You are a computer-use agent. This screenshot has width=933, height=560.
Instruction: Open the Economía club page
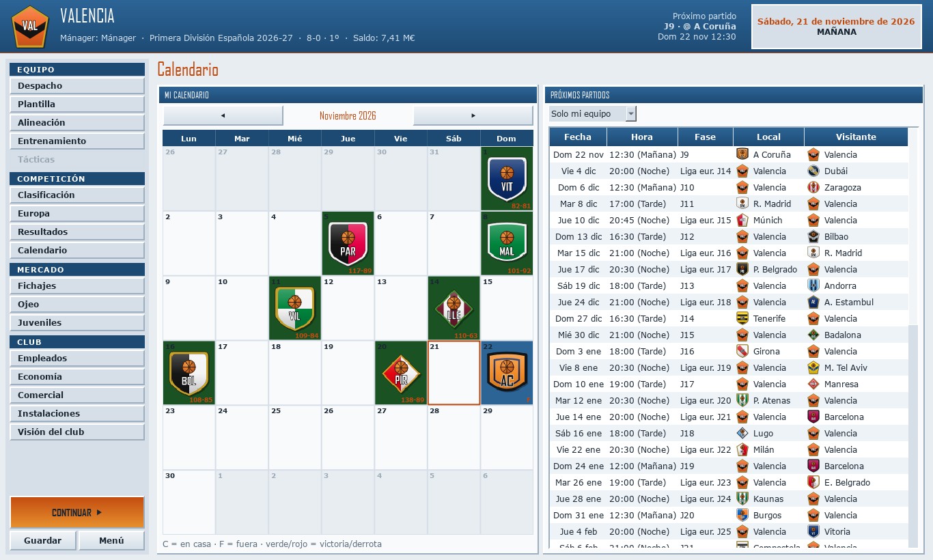76,376
